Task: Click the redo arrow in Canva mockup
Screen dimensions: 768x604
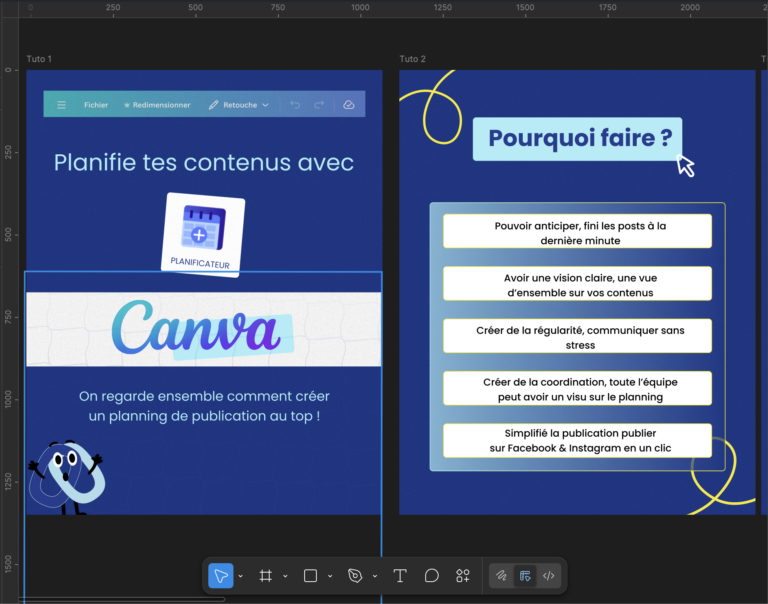Action: 319,105
